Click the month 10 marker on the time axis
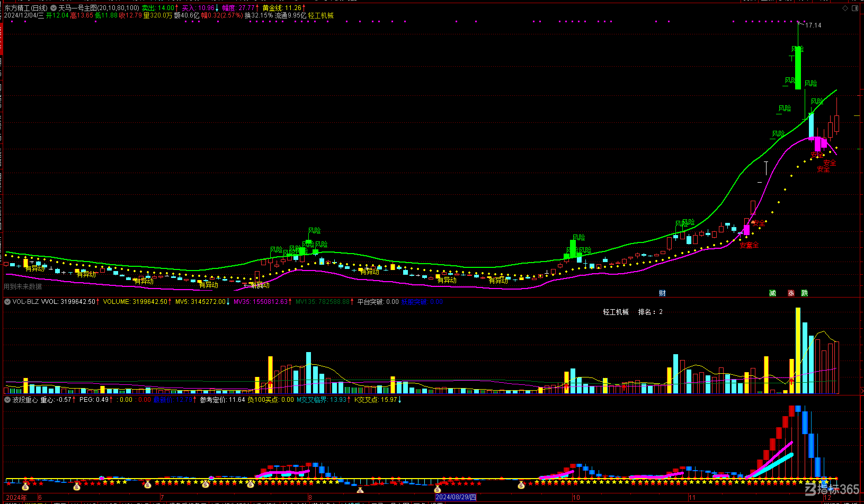This screenshot has width=864, height=504. click(x=576, y=498)
